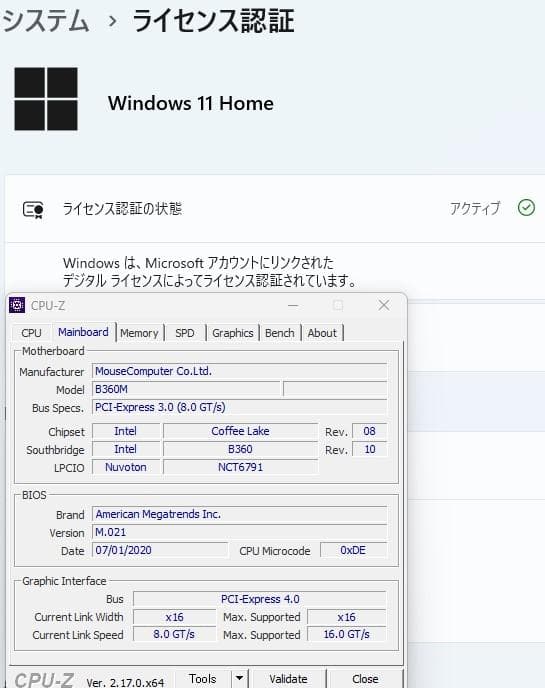Switch to the Memory tab

click(139, 333)
